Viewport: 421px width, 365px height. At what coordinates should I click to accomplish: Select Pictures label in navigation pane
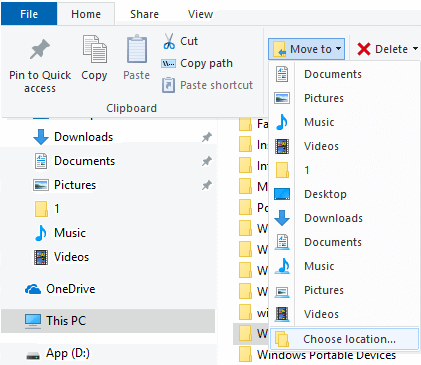click(x=75, y=185)
